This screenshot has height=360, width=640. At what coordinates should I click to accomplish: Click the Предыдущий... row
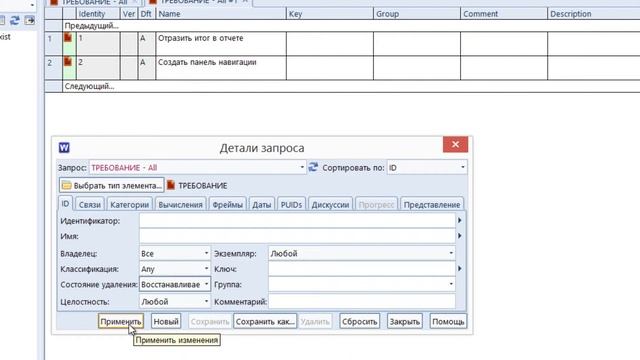click(351, 26)
